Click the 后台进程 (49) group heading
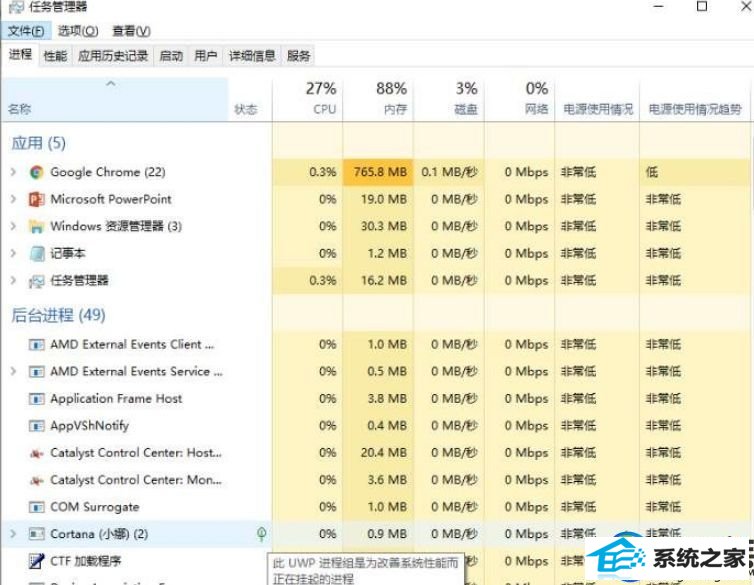This screenshot has width=754, height=585. coord(58,315)
